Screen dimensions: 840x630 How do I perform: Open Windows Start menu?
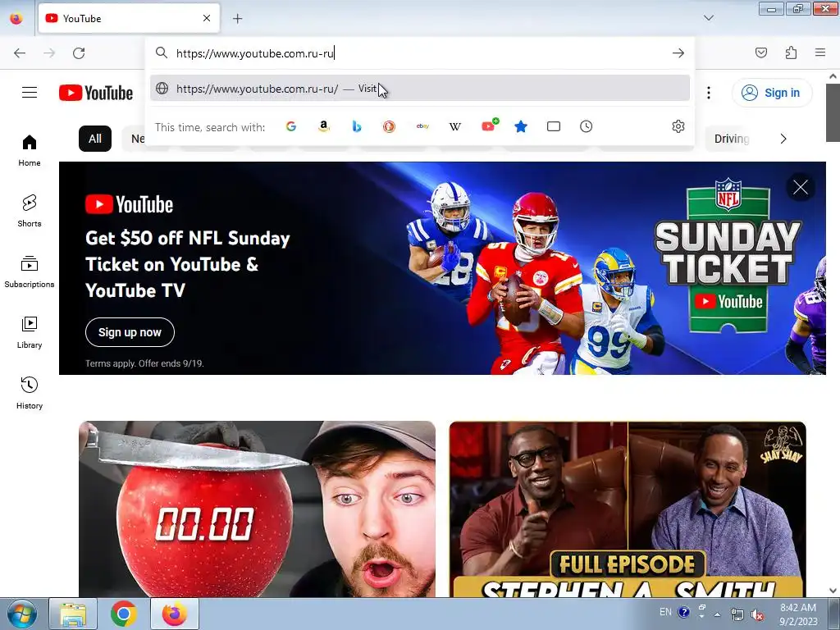[21, 614]
